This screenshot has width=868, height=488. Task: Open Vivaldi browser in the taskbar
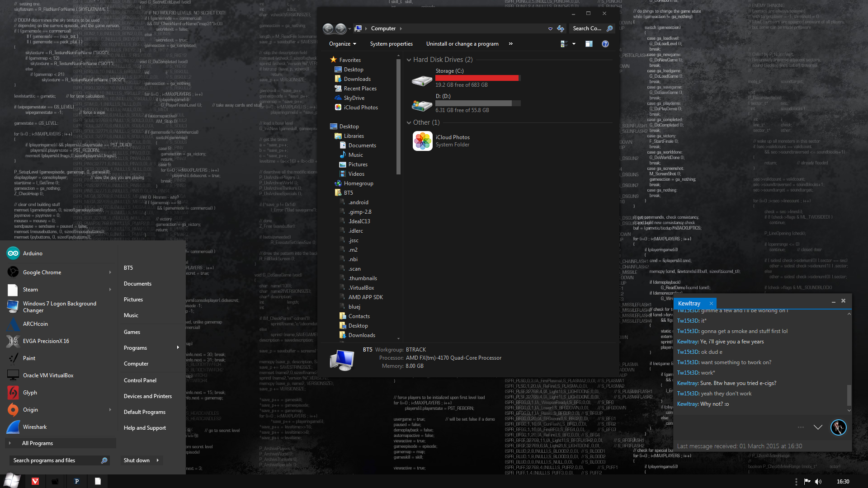35,481
